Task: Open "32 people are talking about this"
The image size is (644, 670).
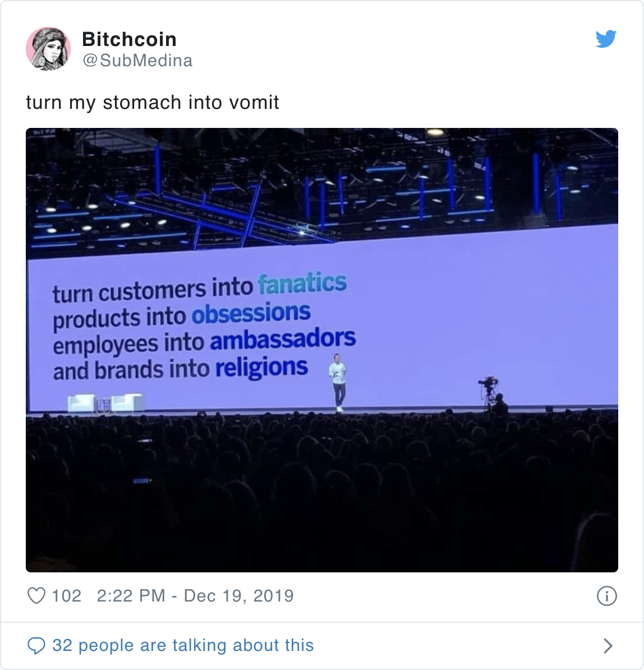Action: pos(183,645)
